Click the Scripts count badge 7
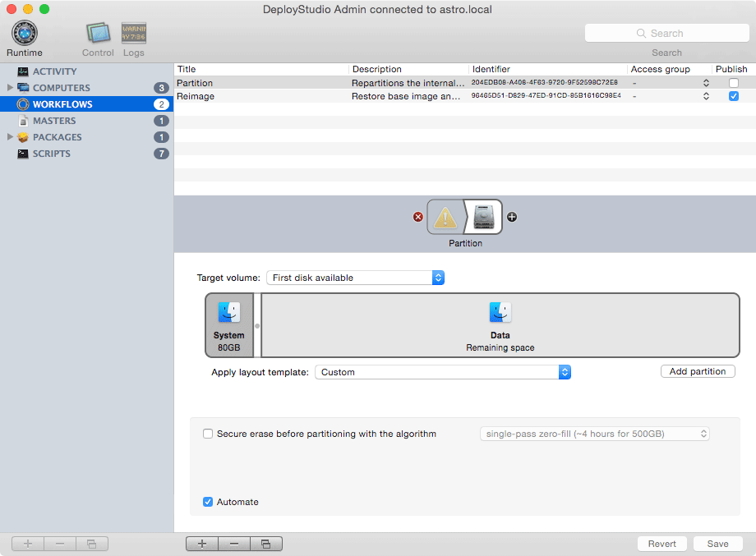 click(x=161, y=154)
